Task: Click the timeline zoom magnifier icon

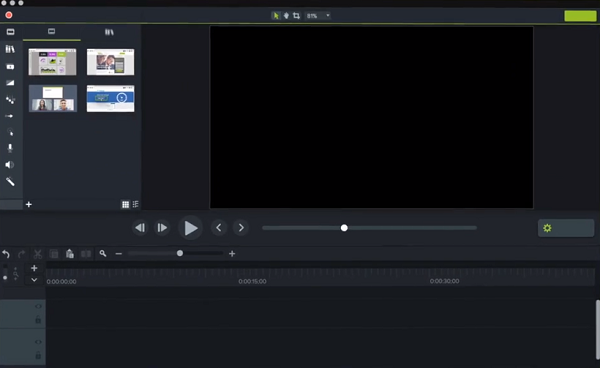Action: (103, 253)
